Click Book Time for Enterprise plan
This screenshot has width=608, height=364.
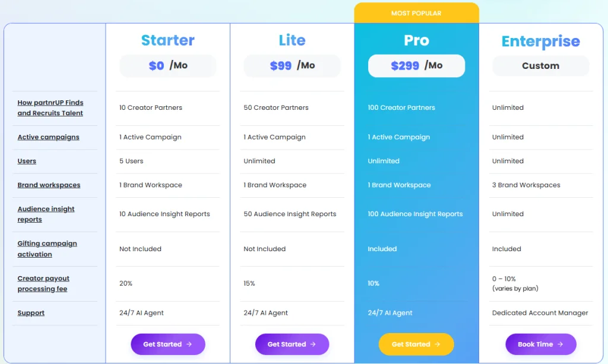[540, 344]
